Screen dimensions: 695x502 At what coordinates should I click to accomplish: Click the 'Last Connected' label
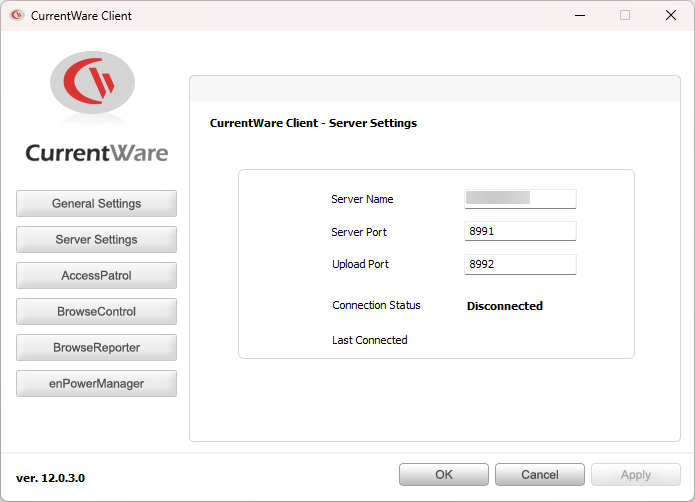[x=370, y=340]
